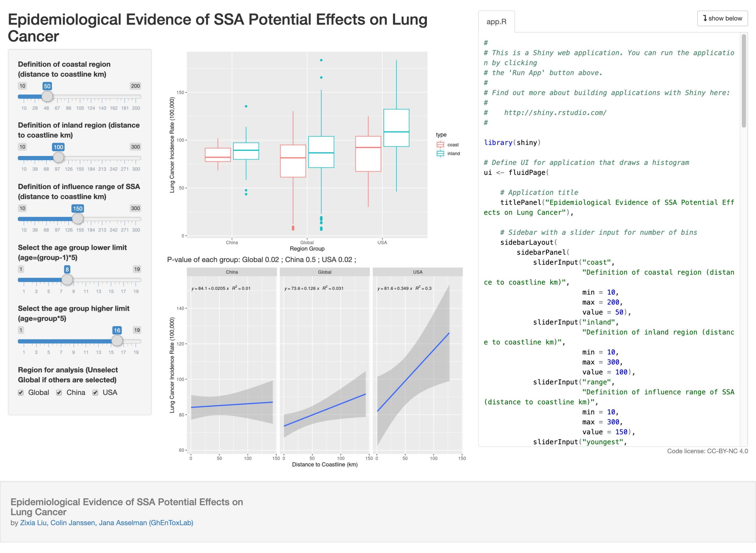The image size is (756, 553).
Task: Click the inland region slider handle at 100
Action: pyautogui.click(x=58, y=157)
